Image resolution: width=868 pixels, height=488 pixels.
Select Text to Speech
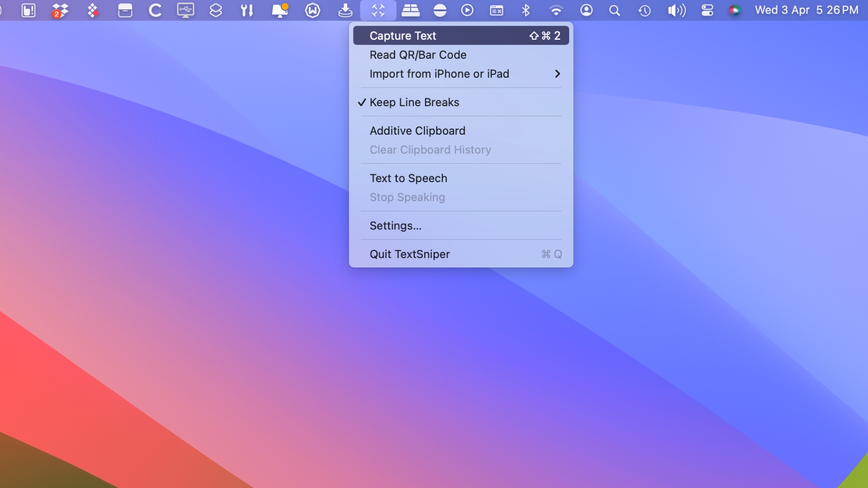click(461, 178)
